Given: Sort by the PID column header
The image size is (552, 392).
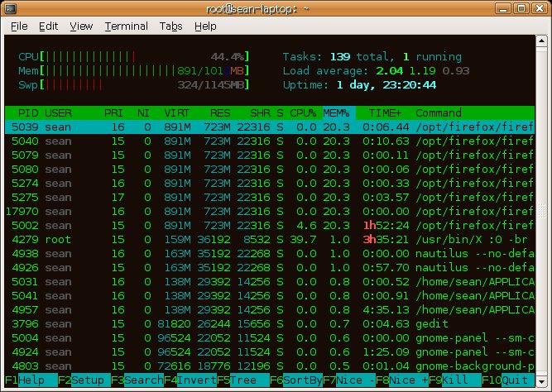Looking at the screenshot, I should tap(28, 113).
